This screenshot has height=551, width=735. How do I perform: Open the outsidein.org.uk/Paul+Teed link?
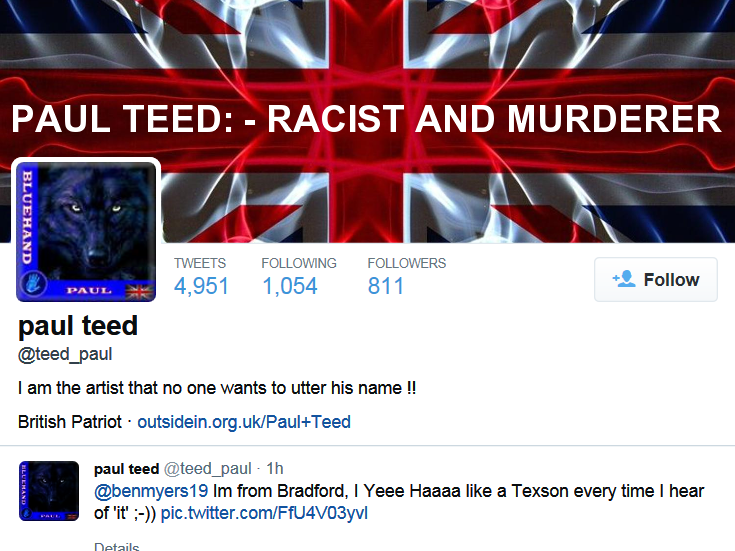coord(244,422)
